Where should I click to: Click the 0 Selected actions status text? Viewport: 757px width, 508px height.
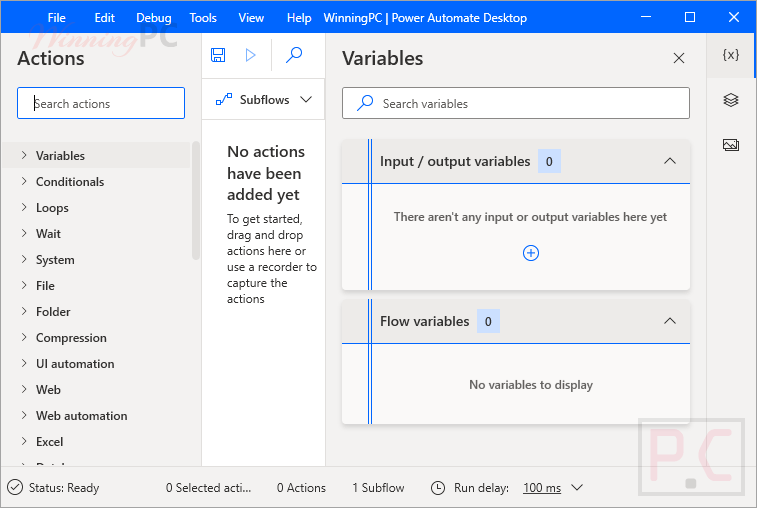209,488
